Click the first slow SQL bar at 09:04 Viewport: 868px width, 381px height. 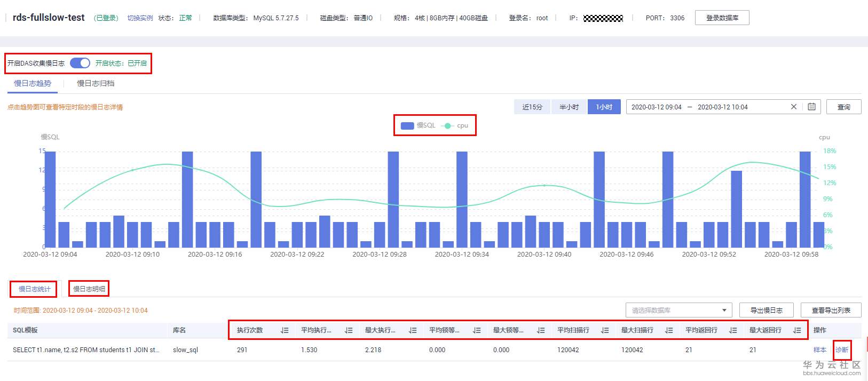coord(50,199)
